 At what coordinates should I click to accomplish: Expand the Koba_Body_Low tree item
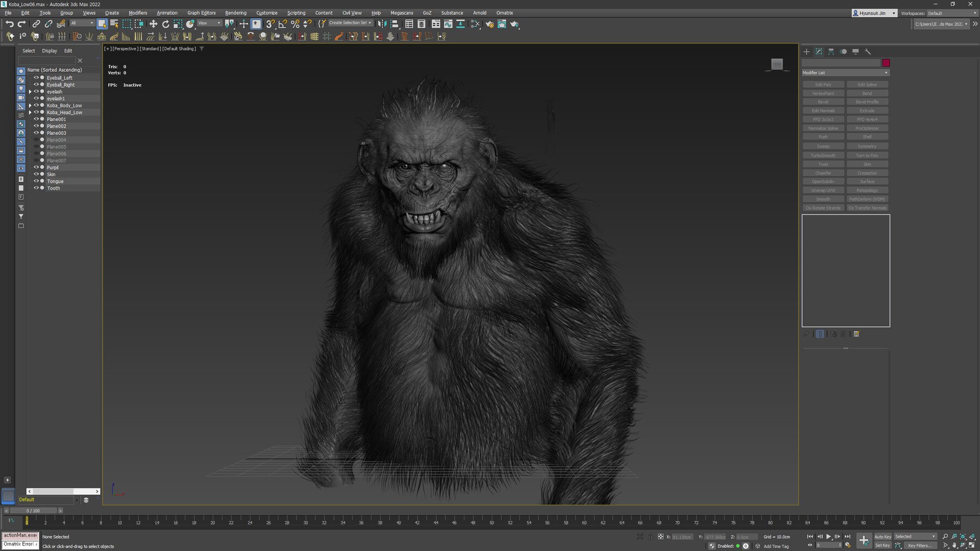(30, 106)
